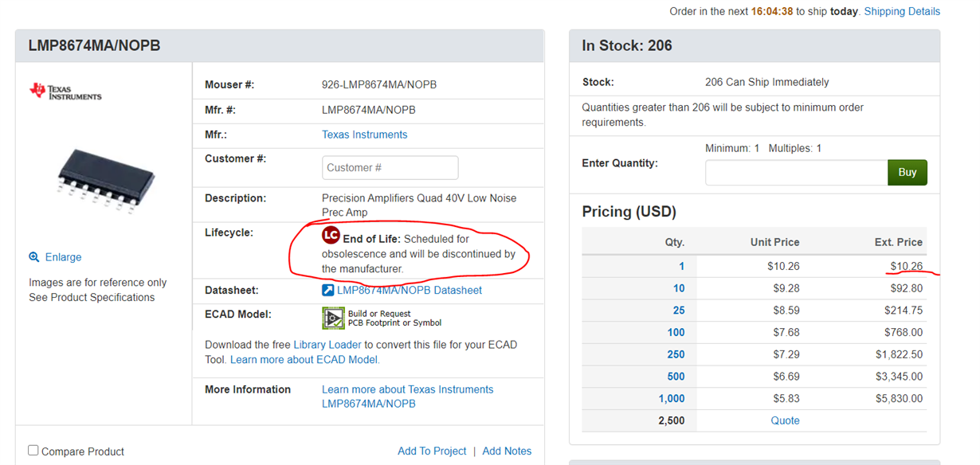Open the Texas Instruments manufacturer link
The width and height of the screenshot is (980, 465).
pyautogui.click(x=364, y=135)
